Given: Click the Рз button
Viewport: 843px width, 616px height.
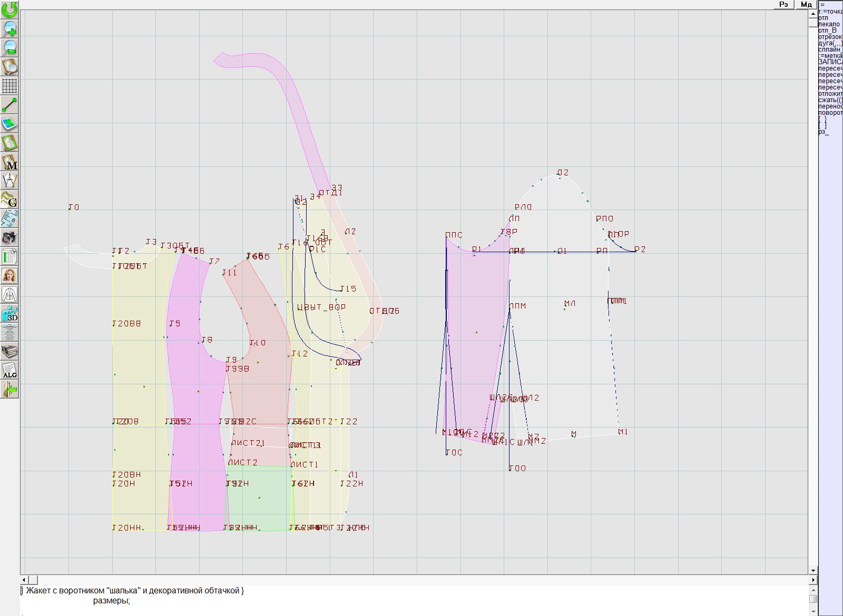Looking at the screenshot, I should pos(783,4).
